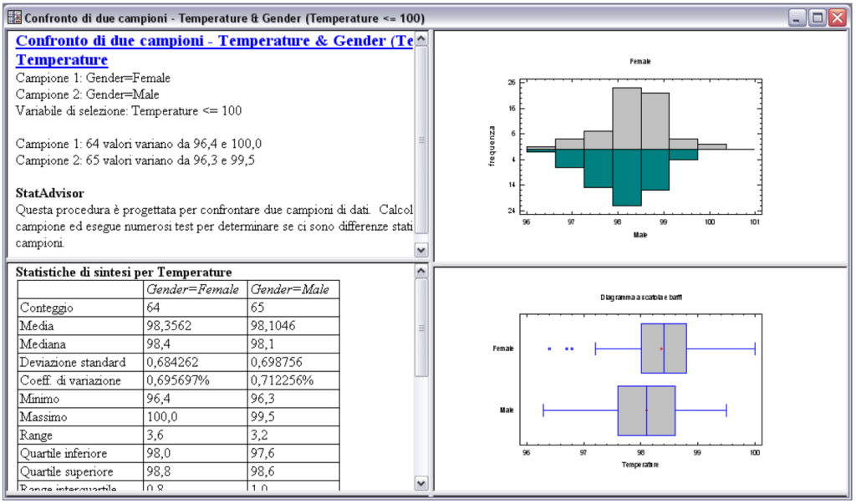Select the Quartile superiore row label

click(67, 471)
